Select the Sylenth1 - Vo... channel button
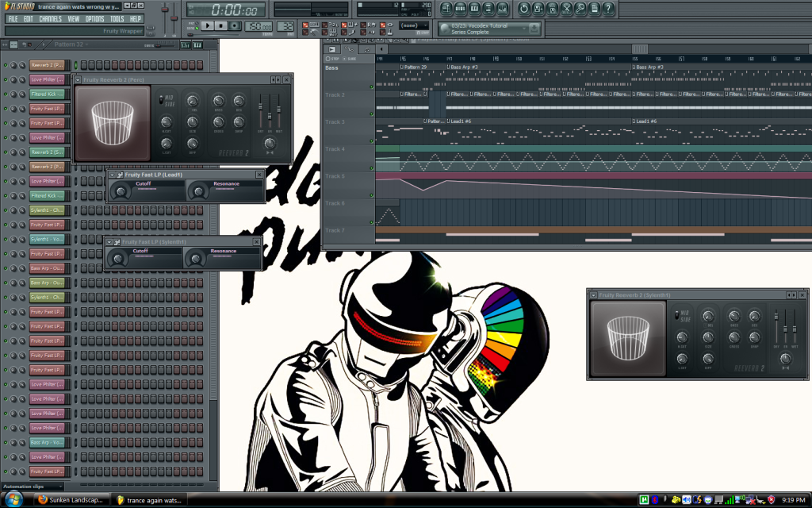The width and height of the screenshot is (812, 508). [x=47, y=240]
